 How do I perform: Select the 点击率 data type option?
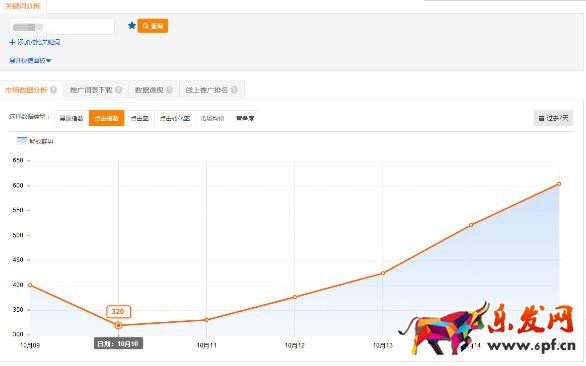click(139, 118)
